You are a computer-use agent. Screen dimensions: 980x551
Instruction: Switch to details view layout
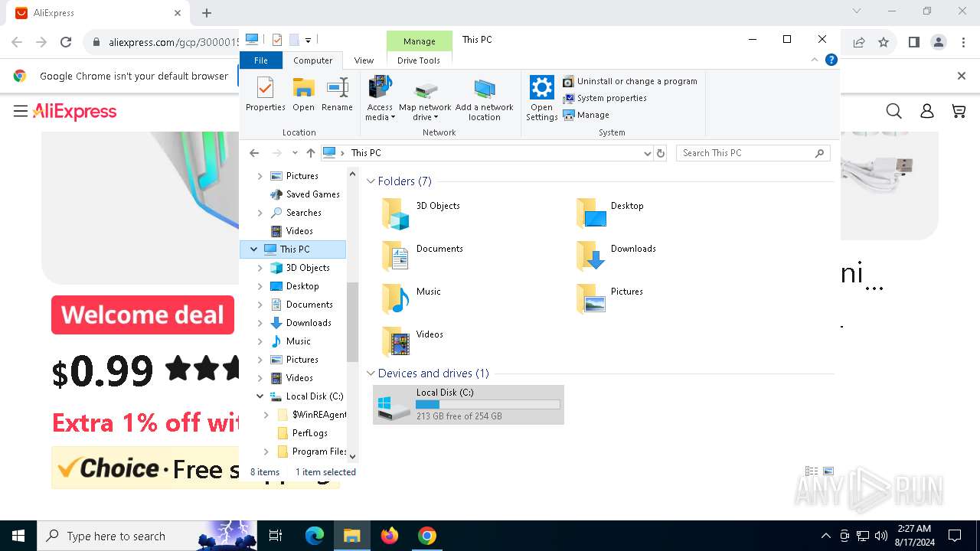click(812, 471)
